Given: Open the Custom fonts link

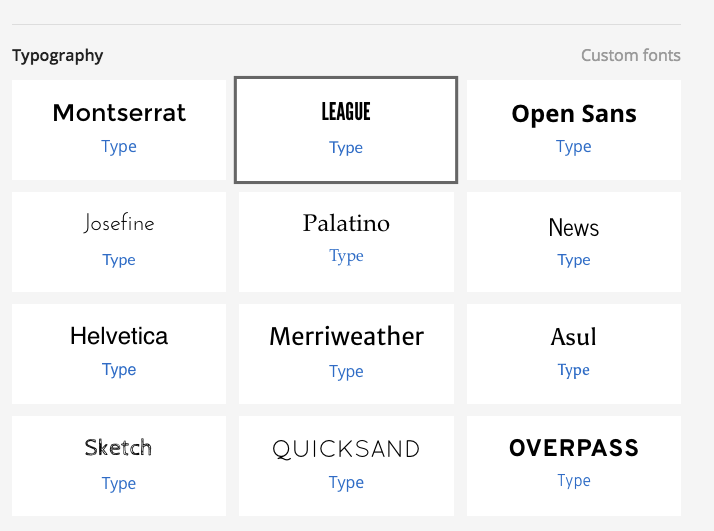Looking at the screenshot, I should [631, 56].
